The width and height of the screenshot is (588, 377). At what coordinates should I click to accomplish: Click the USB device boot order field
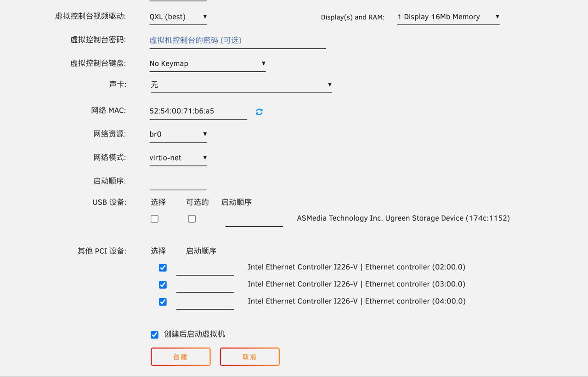point(254,219)
